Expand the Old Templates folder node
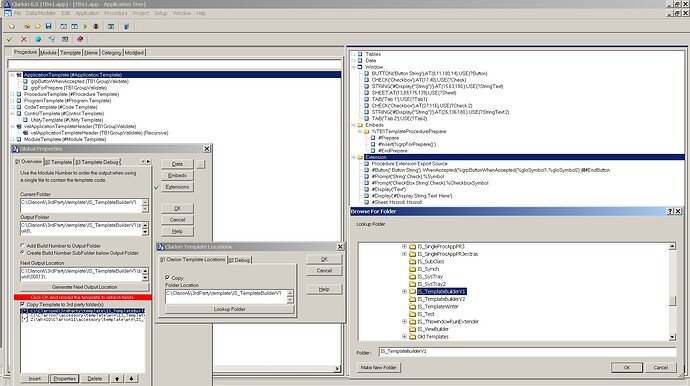Screen dimensions: 690x386 click(x=404, y=337)
